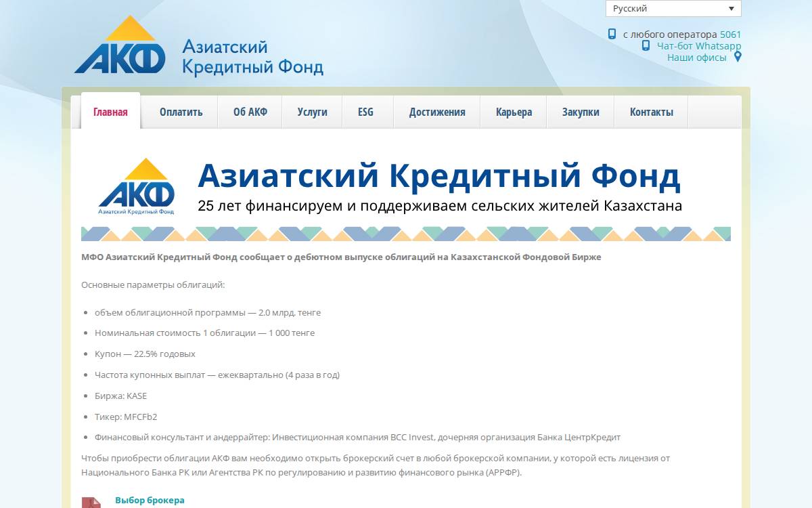Click the bond issue announcement headline text
Image resolution: width=812 pixels, height=508 pixels.
point(341,257)
